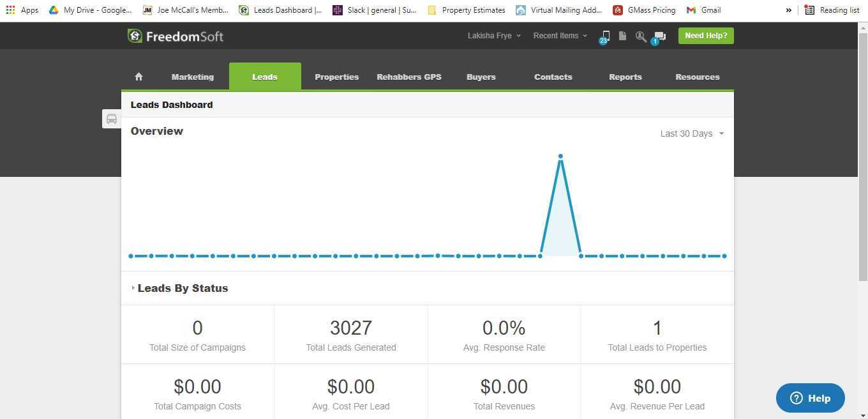Open the Reports tab
The width and height of the screenshot is (868, 419).
click(625, 77)
